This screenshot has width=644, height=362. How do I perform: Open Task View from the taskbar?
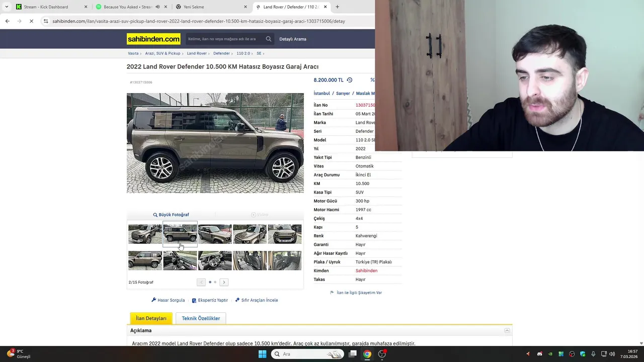pos(353,354)
